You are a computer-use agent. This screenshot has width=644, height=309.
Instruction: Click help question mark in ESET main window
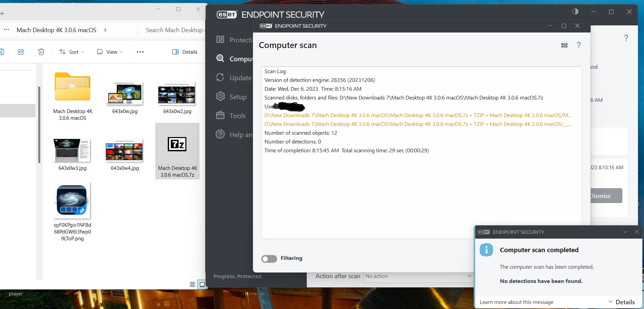tap(626, 38)
